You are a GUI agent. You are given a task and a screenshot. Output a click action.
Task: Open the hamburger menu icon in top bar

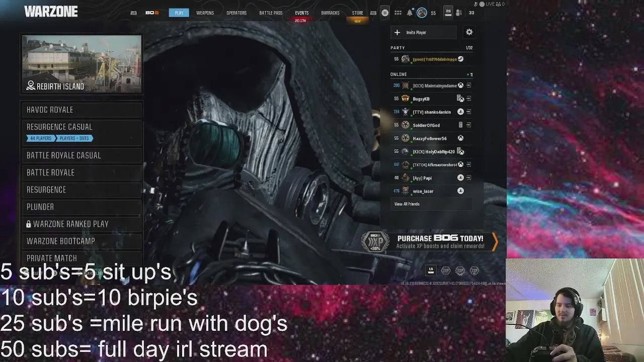pyautogui.click(x=385, y=13)
